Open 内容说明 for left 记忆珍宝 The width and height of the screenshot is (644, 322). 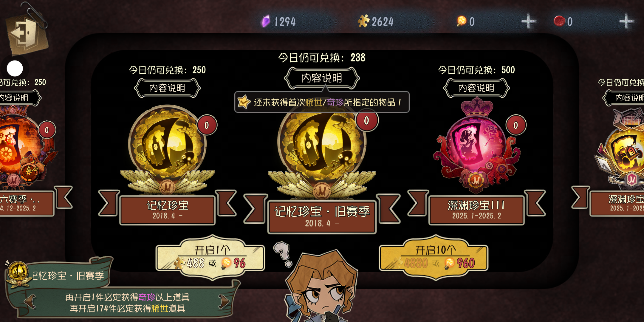(x=167, y=88)
